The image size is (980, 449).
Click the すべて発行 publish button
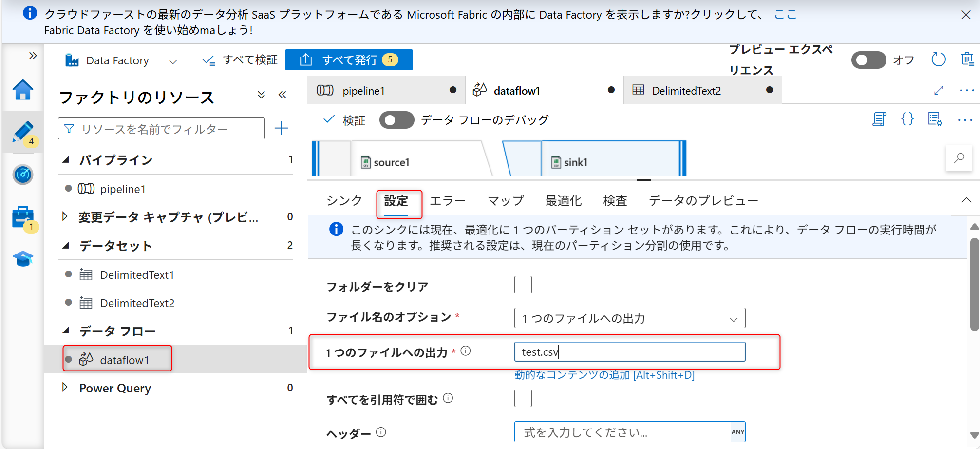(349, 59)
